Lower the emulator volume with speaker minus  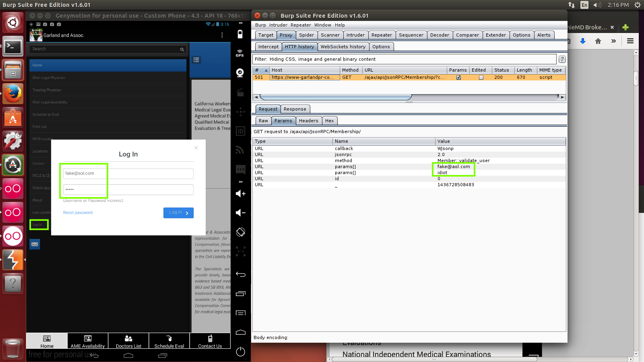point(240,213)
